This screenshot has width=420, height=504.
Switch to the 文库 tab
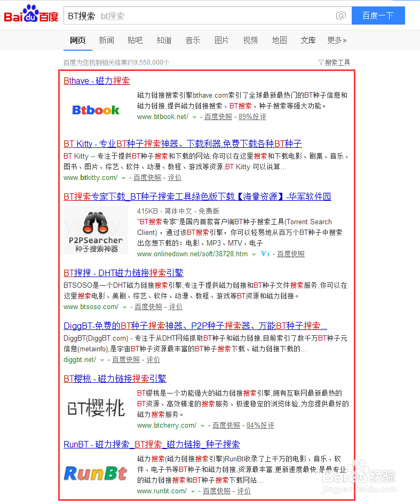308,40
